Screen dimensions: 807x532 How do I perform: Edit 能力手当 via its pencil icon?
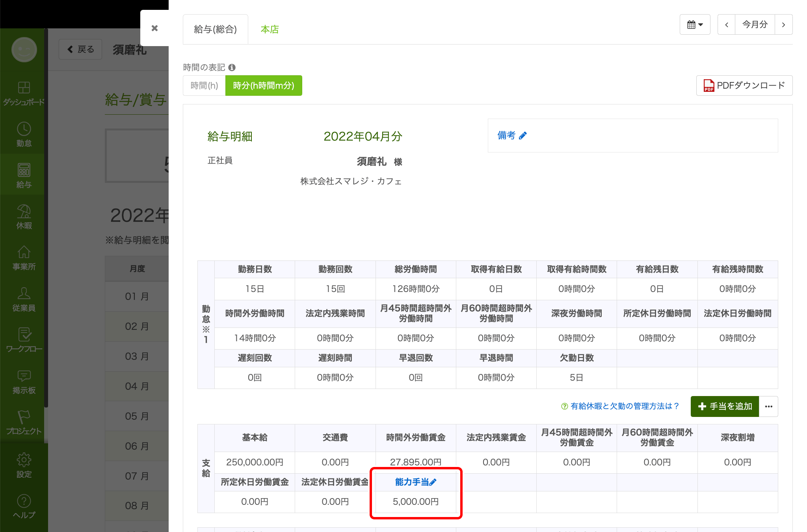[x=433, y=482]
